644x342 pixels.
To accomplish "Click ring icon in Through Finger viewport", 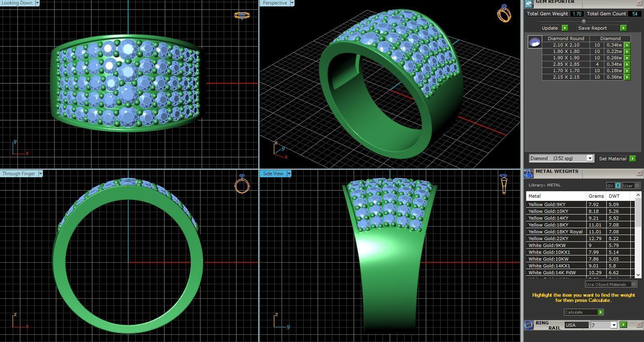I will click(242, 184).
